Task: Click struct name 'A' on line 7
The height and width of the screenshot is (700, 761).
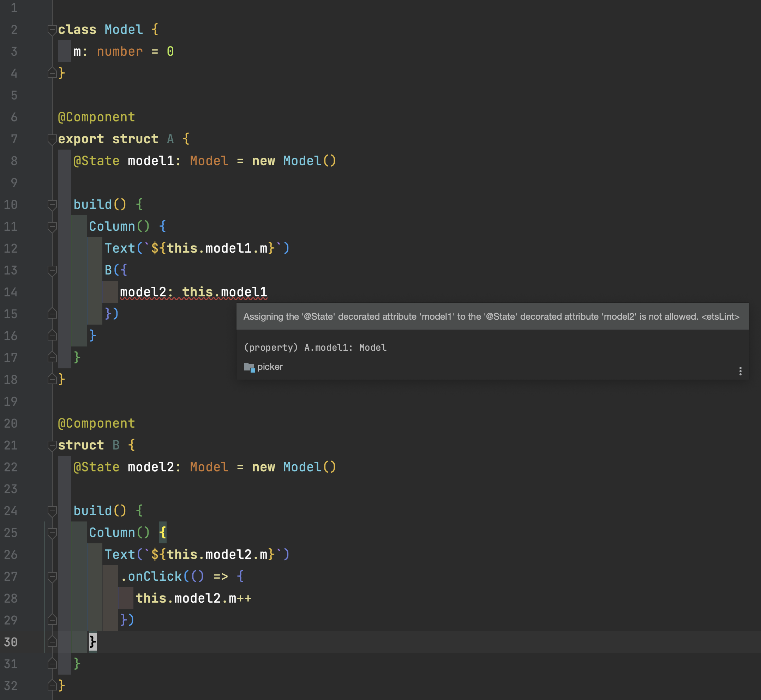Action: click(170, 139)
